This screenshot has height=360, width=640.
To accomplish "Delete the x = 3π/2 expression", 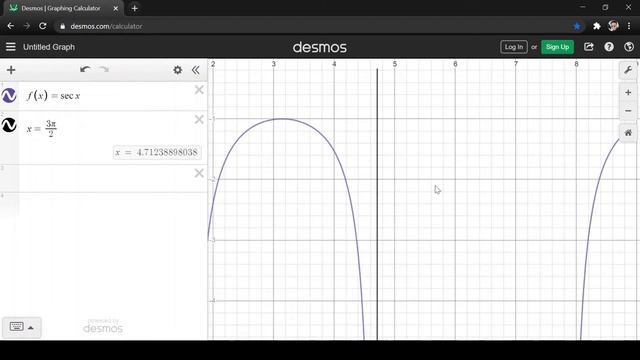I will pyautogui.click(x=199, y=119).
